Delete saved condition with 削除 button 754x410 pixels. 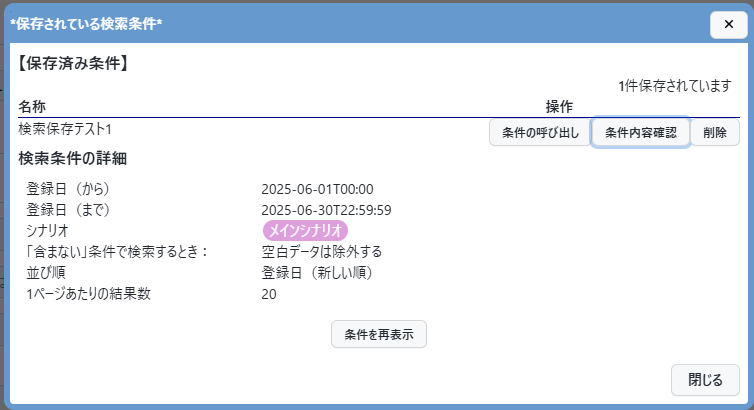714,133
